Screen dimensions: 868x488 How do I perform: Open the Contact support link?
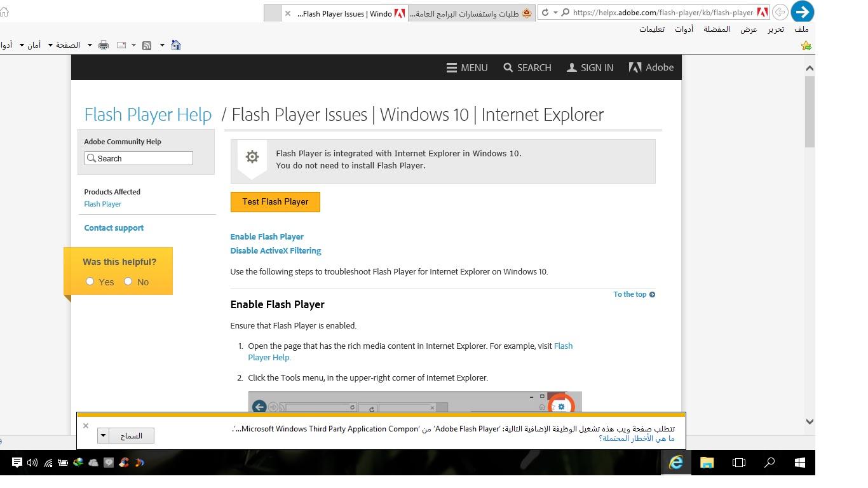coord(114,227)
